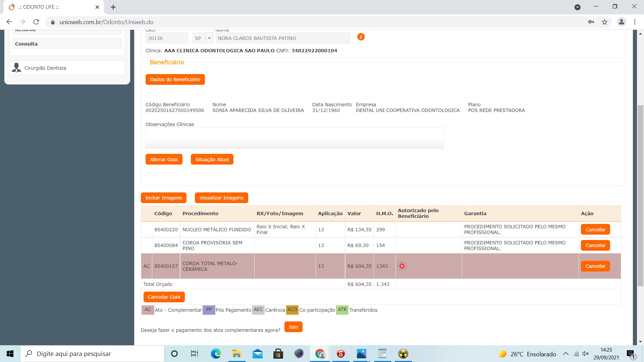Open Microsoft Edge from taskbar
The height and width of the screenshot is (362, 644).
(216, 354)
